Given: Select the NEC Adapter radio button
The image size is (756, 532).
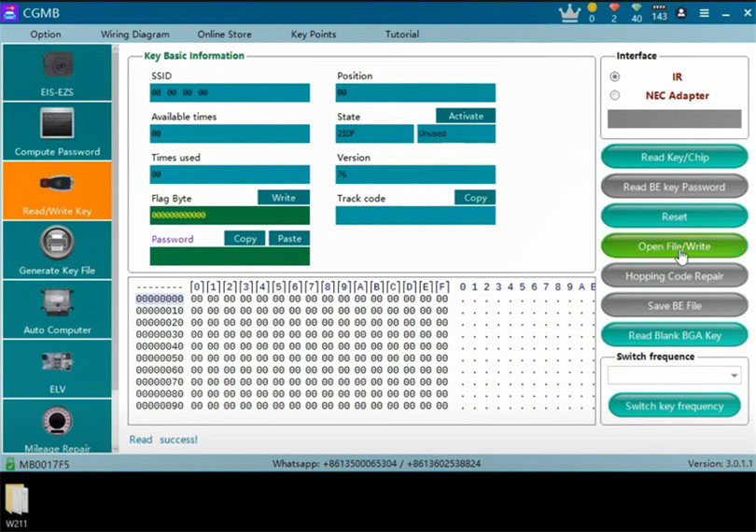Looking at the screenshot, I should 615,95.
